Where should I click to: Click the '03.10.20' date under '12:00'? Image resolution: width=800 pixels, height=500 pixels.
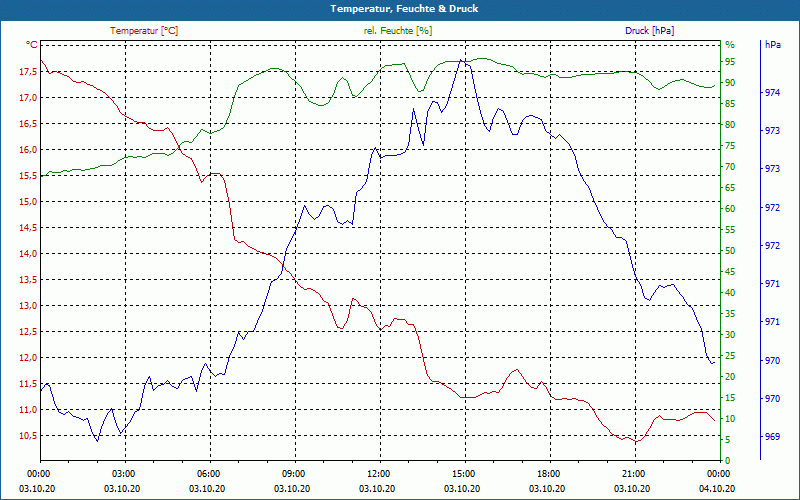[378, 489]
